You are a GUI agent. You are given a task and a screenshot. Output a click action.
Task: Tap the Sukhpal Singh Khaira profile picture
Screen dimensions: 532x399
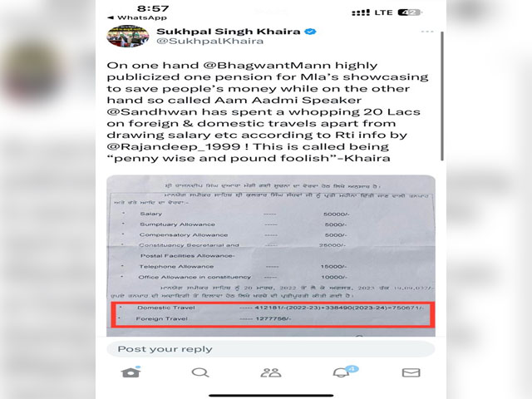(128, 36)
